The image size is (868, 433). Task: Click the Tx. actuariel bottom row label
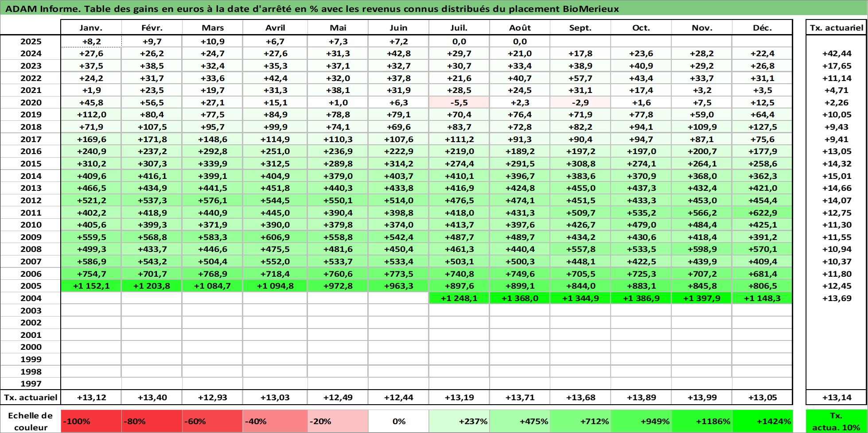tap(31, 397)
